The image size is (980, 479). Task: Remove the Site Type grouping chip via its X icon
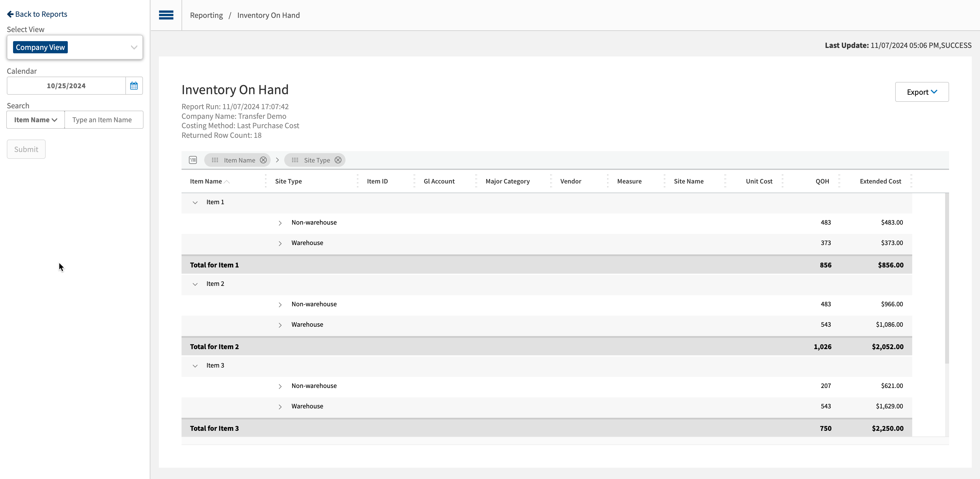coord(338,160)
